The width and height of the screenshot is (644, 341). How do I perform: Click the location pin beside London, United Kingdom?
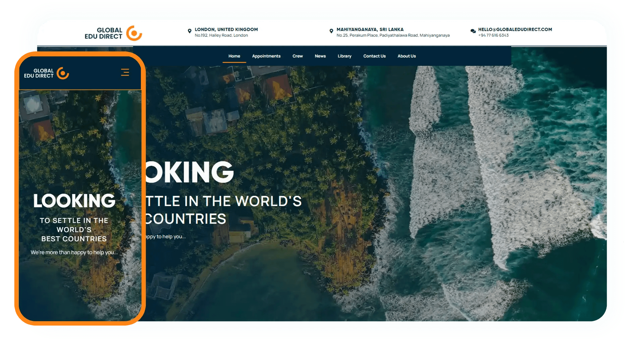190,31
